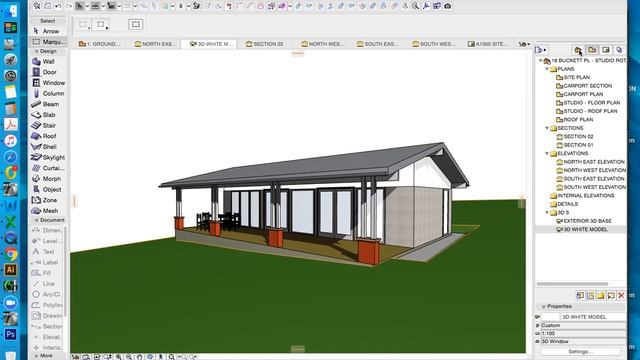Collapse the Properties panel section

point(543,307)
